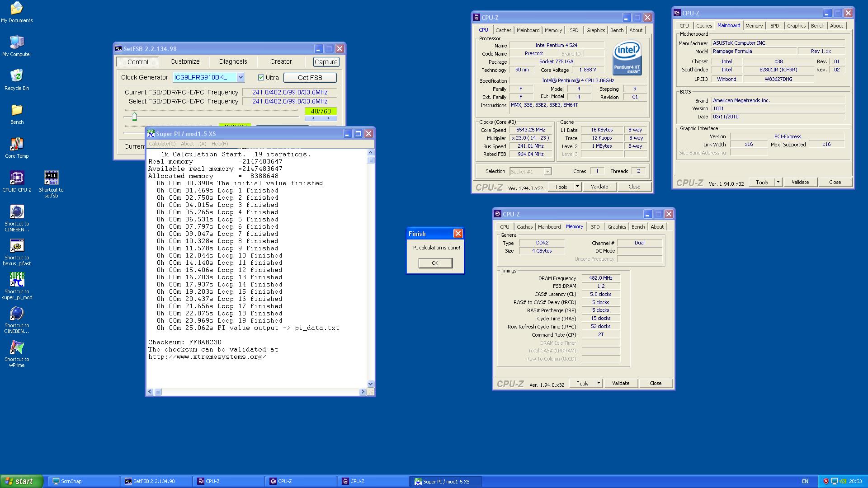Viewport: 868px width, 488px height.
Task: Click the Rampage Formula model field
Action: pyautogui.click(x=753, y=51)
